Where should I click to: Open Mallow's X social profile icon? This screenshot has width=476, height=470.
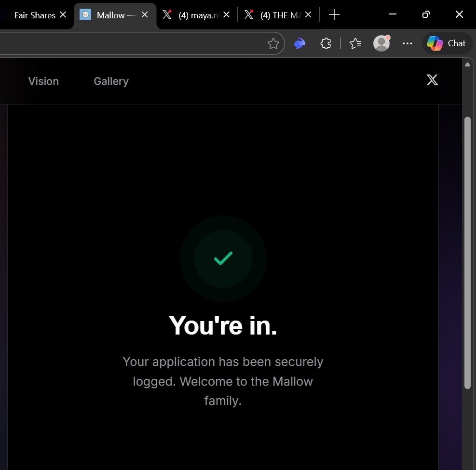point(432,80)
